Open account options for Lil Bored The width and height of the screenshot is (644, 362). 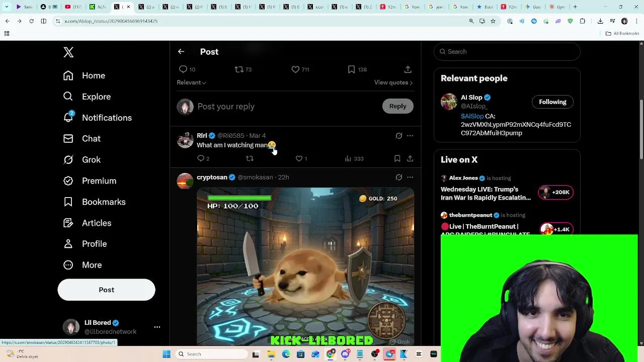[x=157, y=327]
